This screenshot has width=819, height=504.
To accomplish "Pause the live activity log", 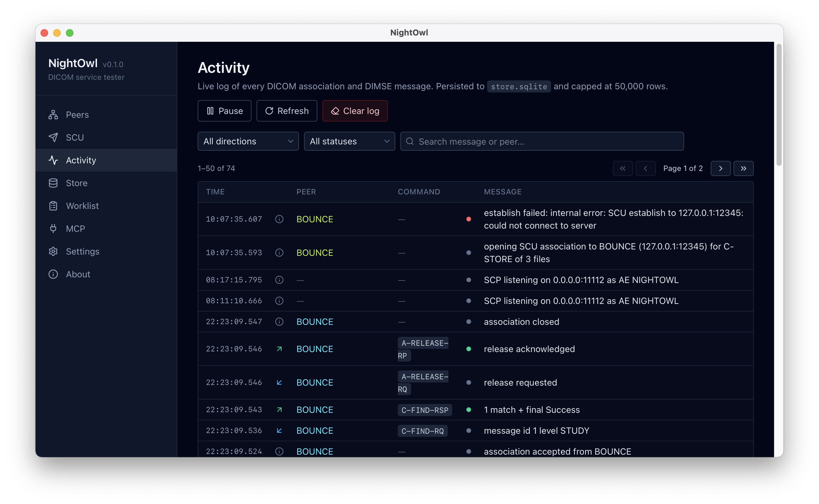I will (x=225, y=111).
